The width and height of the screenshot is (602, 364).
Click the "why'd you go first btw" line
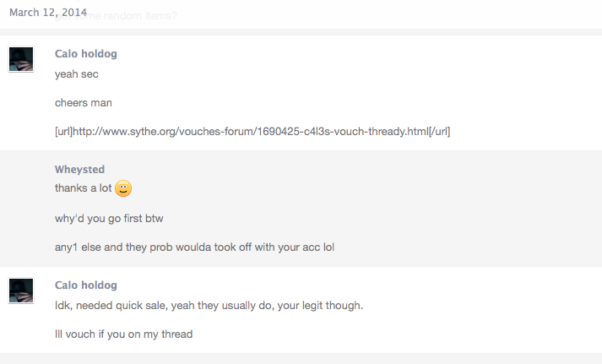tap(109, 218)
